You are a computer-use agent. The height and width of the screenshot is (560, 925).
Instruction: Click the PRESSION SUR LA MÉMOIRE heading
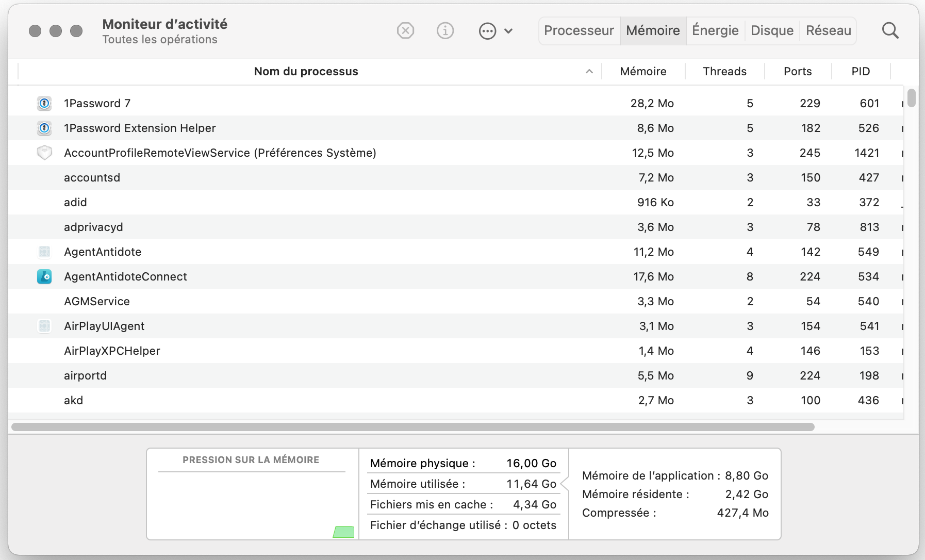[251, 460]
